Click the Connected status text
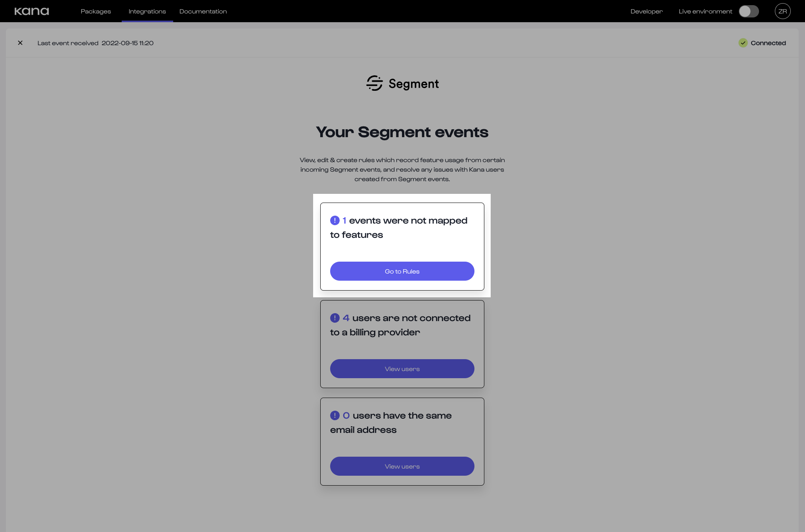 click(768, 43)
